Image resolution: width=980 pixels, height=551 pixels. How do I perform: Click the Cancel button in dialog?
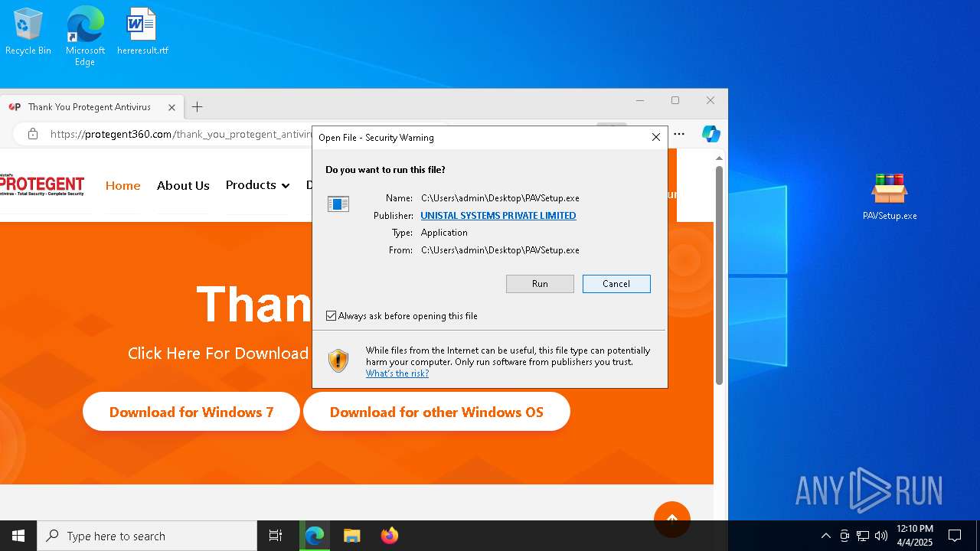(x=616, y=284)
